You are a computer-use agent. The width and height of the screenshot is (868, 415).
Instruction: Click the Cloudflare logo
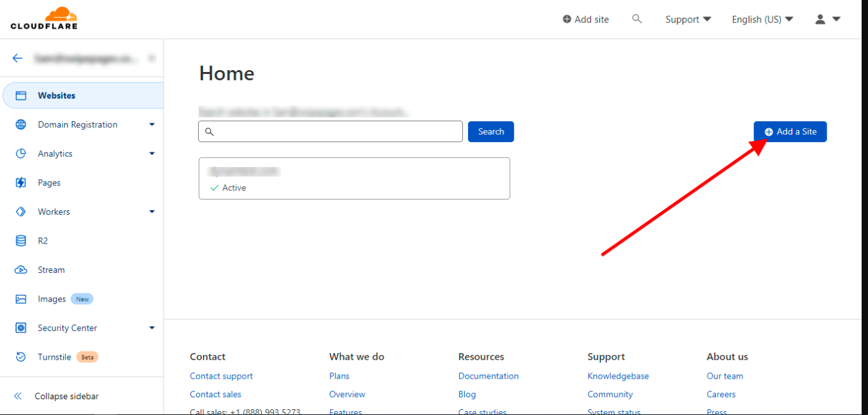44,18
